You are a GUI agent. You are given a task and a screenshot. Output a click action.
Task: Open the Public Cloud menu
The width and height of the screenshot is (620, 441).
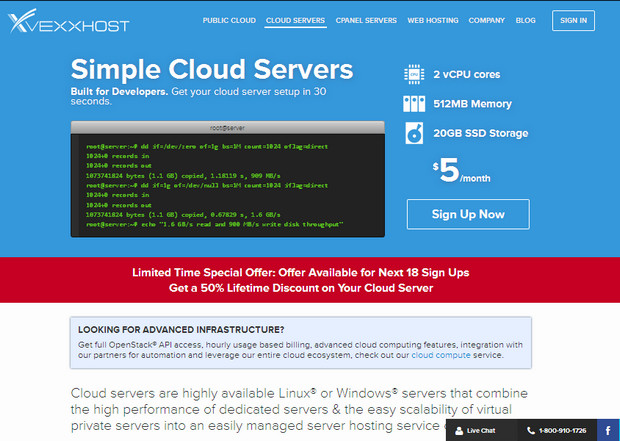click(x=229, y=21)
